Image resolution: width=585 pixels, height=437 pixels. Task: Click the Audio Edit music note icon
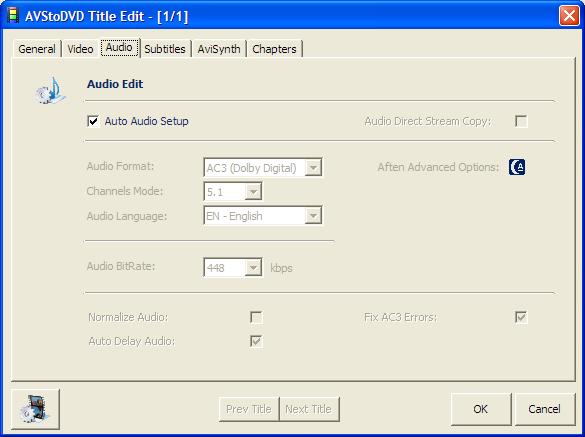(x=50, y=91)
